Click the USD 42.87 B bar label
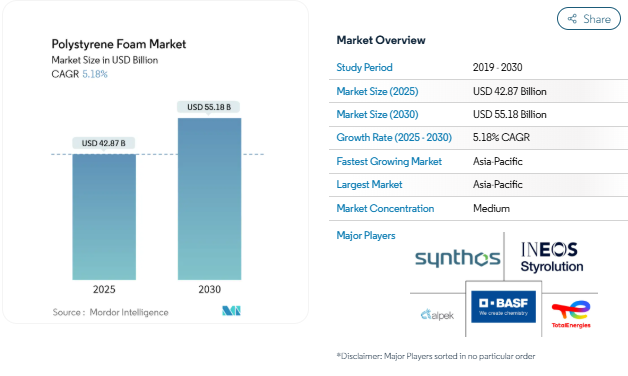Screen dimensions: 628x376 [104, 143]
